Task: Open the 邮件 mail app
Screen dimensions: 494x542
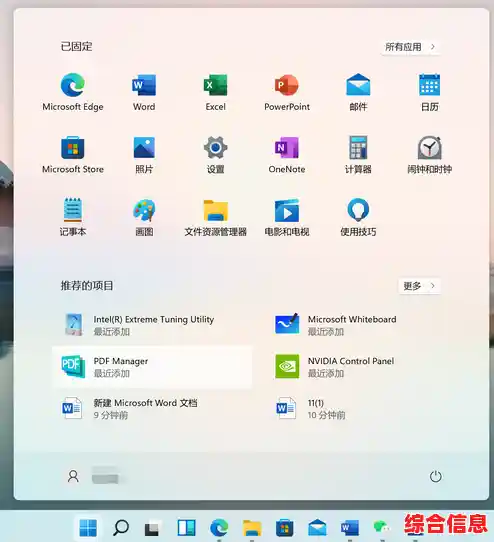Action: [358, 92]
